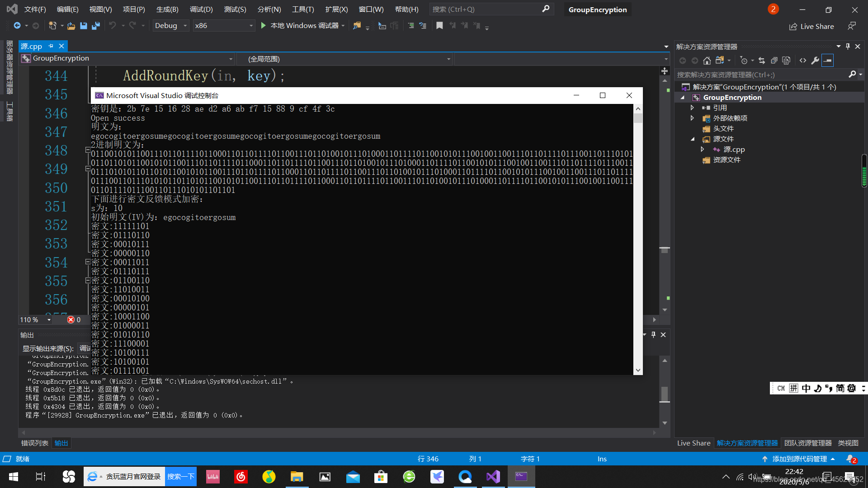Click the search magnifier in Solution Explorer

pos(852,75)
